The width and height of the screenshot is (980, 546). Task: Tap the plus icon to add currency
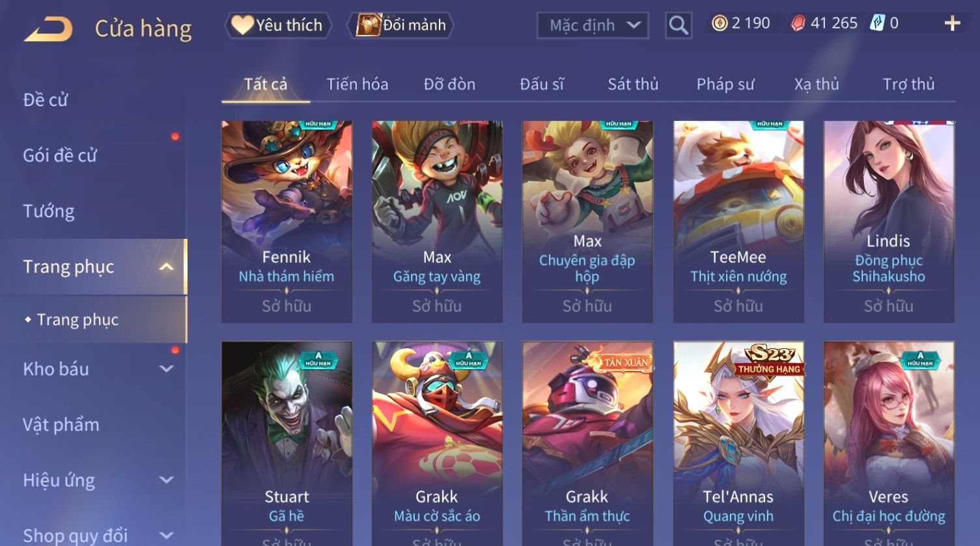click(952, 23)
